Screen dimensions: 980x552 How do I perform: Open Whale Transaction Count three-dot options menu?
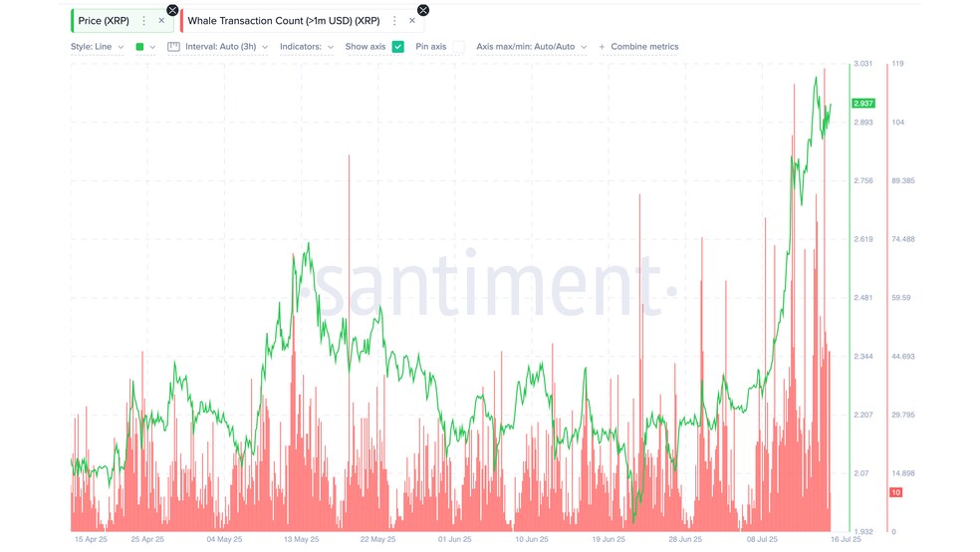394,21
